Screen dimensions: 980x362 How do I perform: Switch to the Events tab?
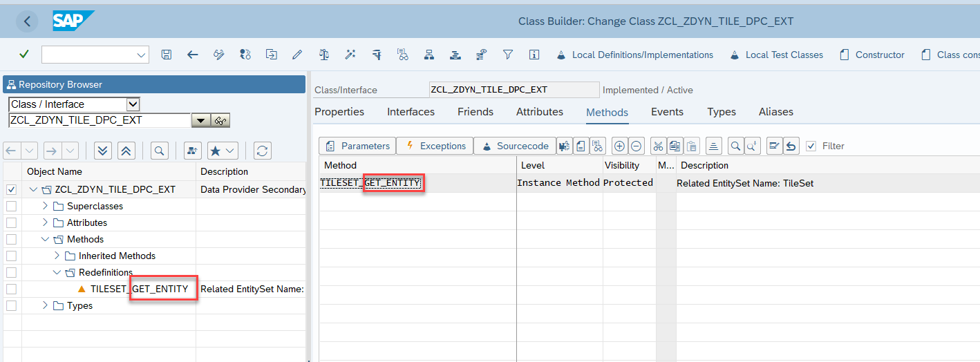pyautogui.click(x=667, y=112)
